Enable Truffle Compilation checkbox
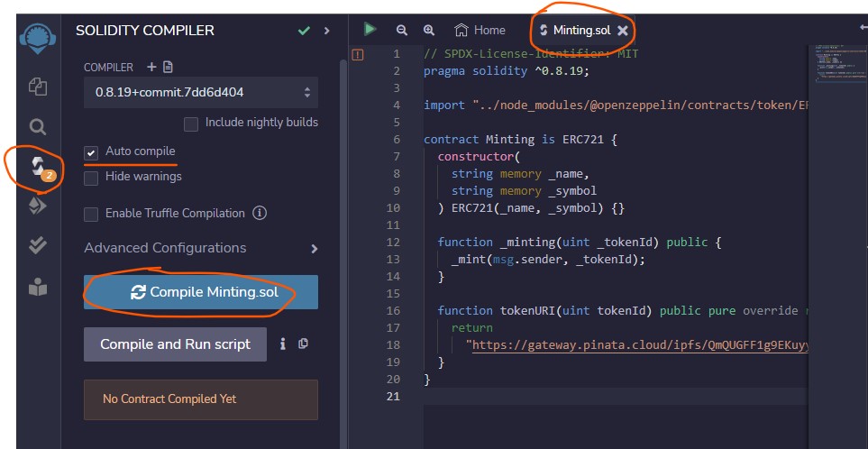 tap(91, 215)
